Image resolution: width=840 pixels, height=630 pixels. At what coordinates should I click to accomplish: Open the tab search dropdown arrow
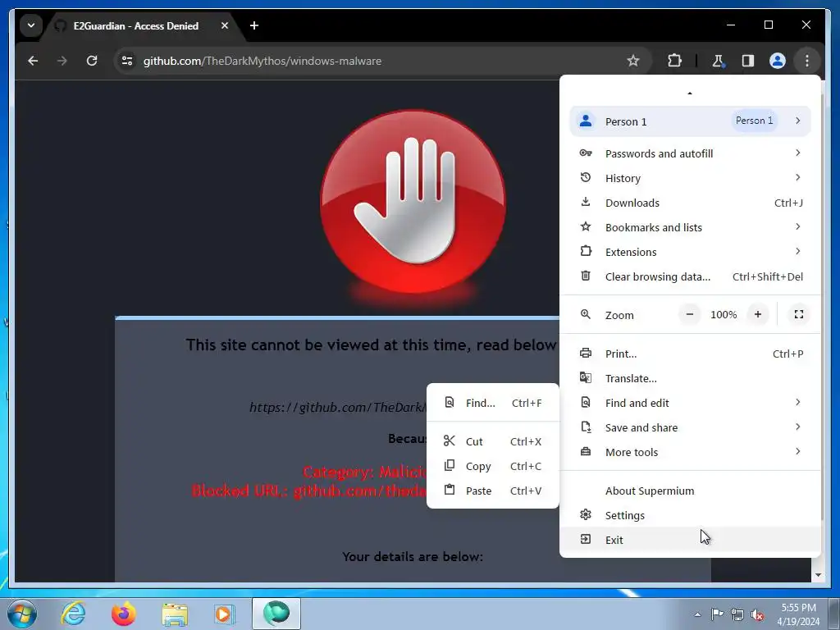click(x=31, y=25)
